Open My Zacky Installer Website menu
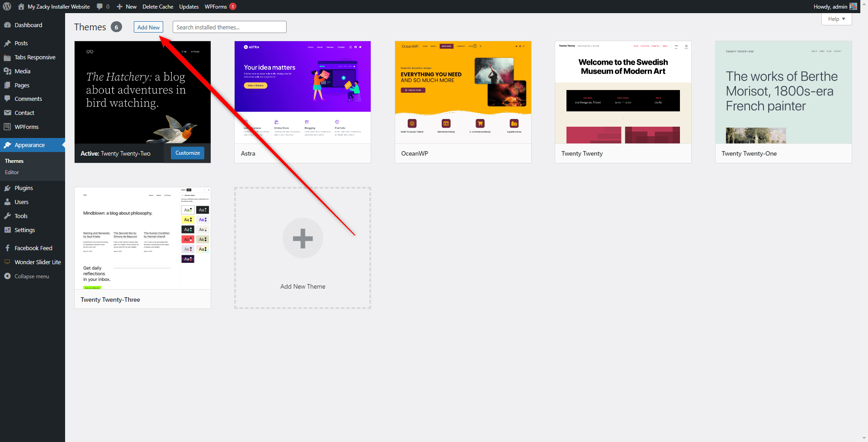The height and width of the screenshot is (442, 868). click(54, 6)
